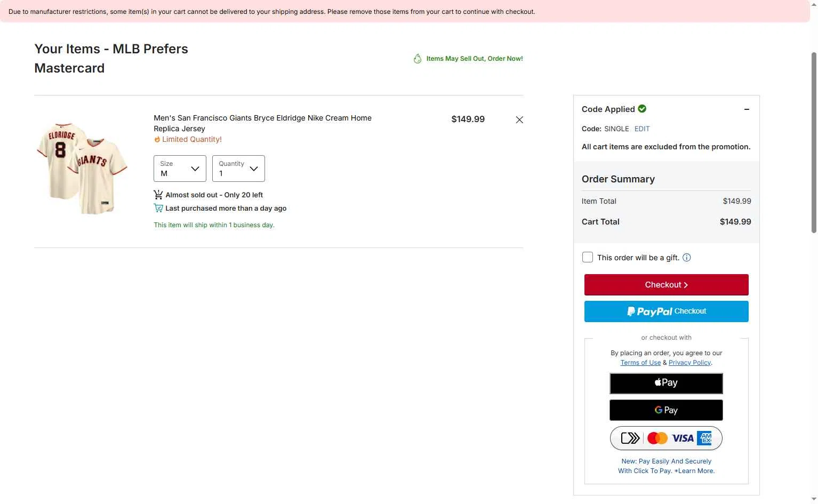Screen dimensions: 818x504
Task: Click the red Checkout button
Action: pyautogui.click(x=666, y=285)
